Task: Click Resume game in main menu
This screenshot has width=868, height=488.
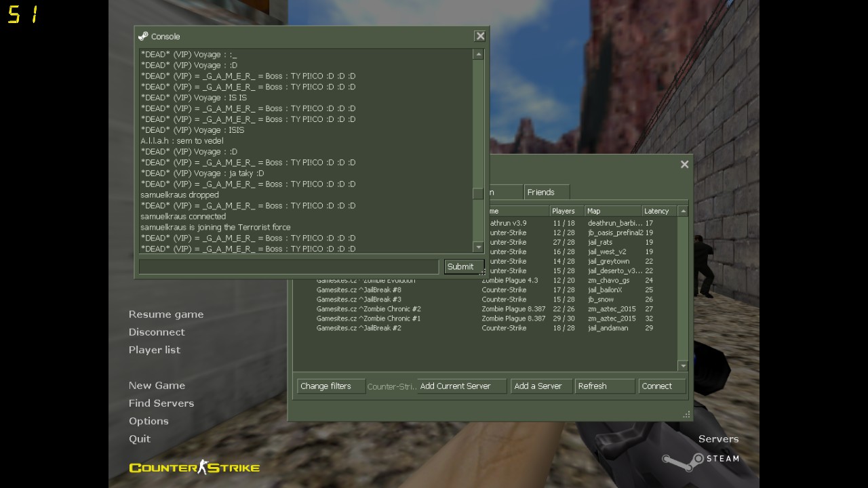Action: click(x=166, y=314)
